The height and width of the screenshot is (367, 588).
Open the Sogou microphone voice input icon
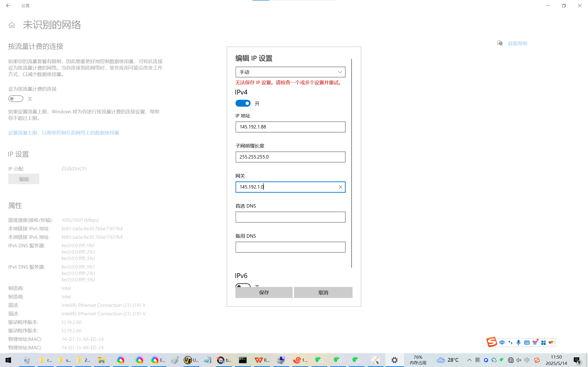[x=518, y=342]
